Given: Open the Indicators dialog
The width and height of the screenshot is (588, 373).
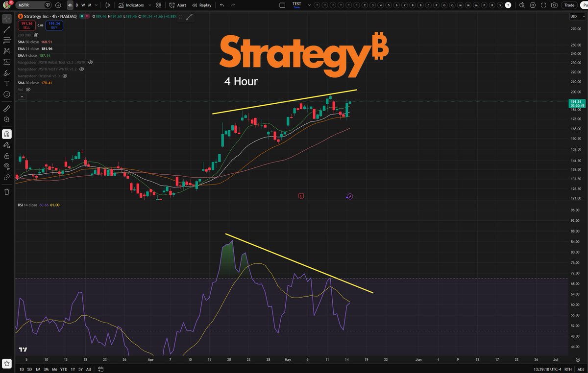Looking at the screenshot, I should 131,5.
